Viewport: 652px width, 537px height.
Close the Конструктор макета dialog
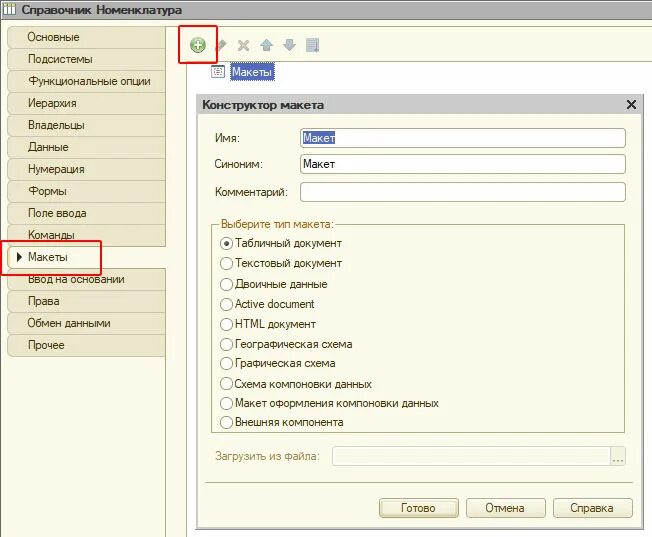(x=631, y=105)
